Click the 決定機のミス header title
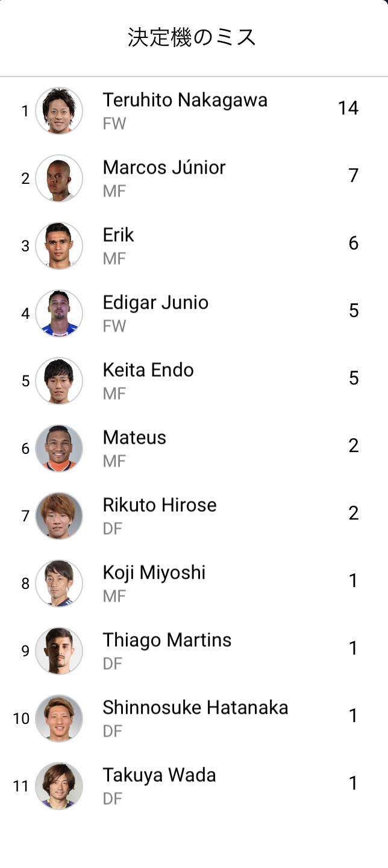 (x=192, y=37)
